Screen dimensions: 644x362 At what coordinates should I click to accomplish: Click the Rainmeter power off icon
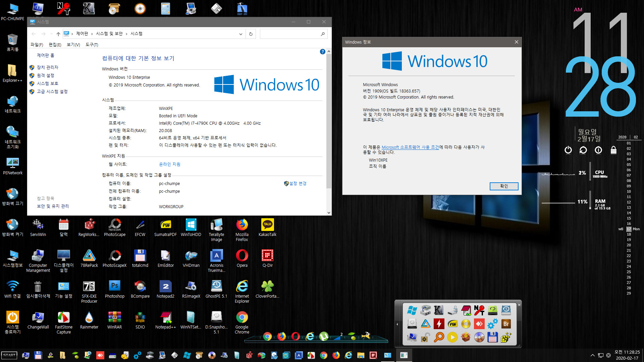click(568, 150)
